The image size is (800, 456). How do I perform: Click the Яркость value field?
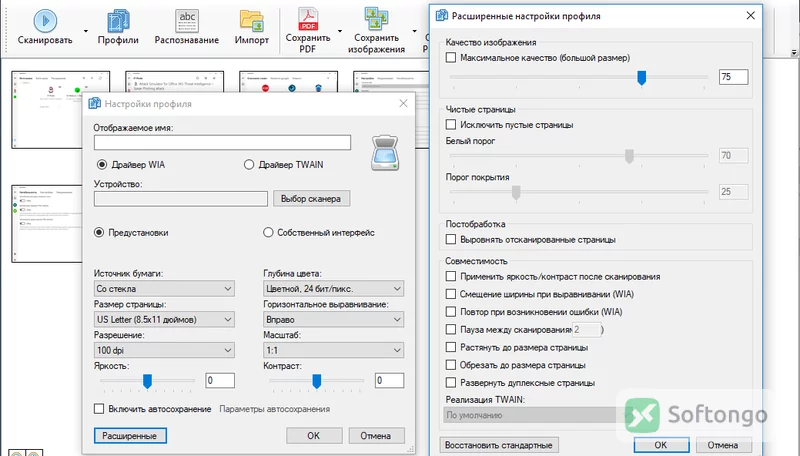220,381
